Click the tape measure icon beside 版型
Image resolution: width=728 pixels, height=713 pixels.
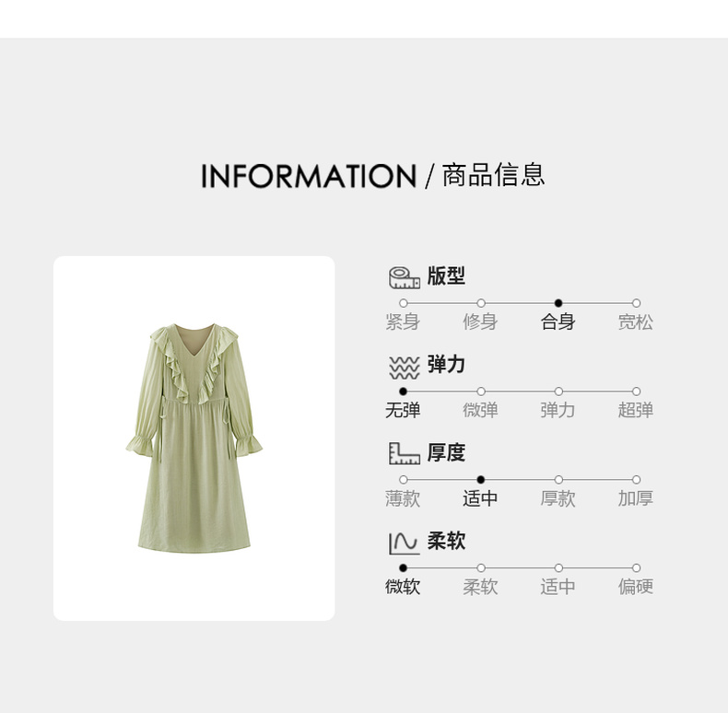click(405, 277)
